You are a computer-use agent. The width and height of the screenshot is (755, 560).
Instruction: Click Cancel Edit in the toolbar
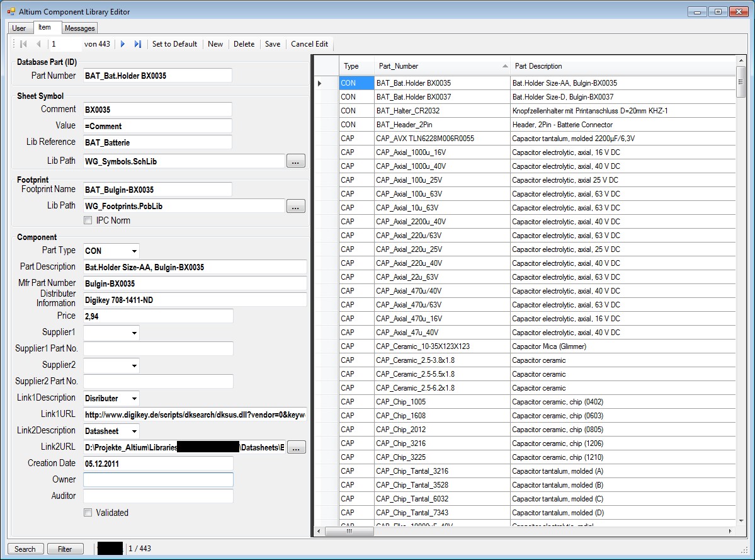(x=309, y=44)
